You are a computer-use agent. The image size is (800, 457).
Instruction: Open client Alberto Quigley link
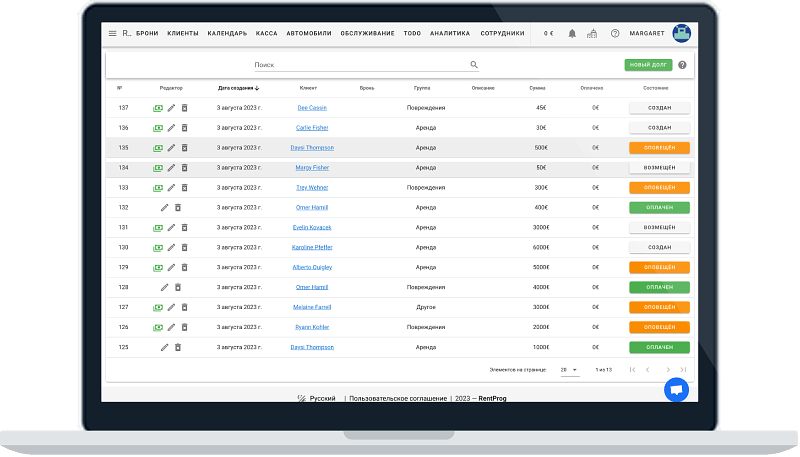312,267
